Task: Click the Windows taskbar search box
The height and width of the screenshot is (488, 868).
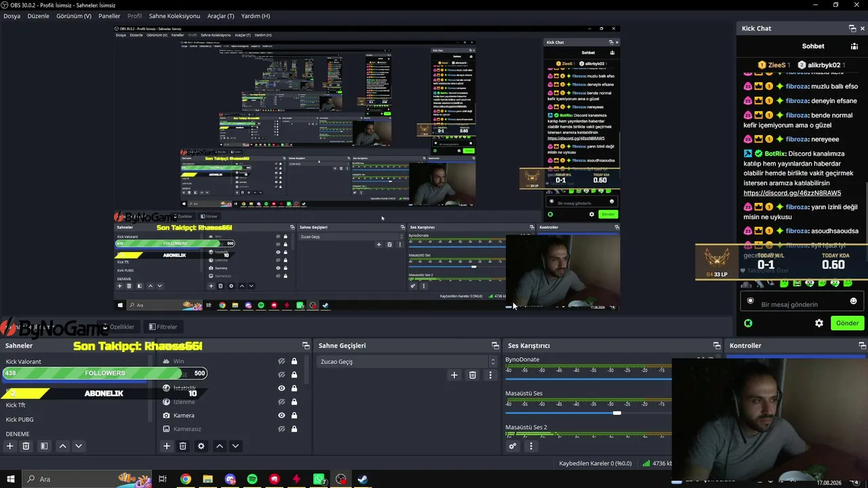Action: coord(88,479)
